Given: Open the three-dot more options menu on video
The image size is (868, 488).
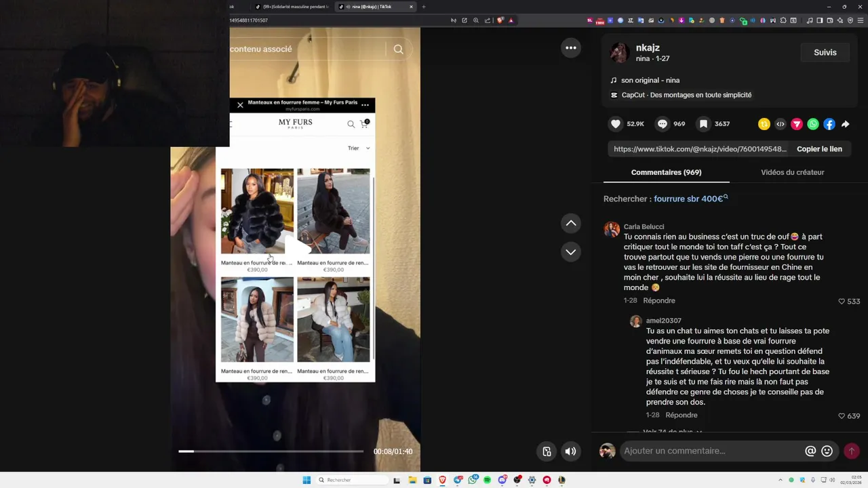Looking at the screenshot, I should tap(571, 47).
